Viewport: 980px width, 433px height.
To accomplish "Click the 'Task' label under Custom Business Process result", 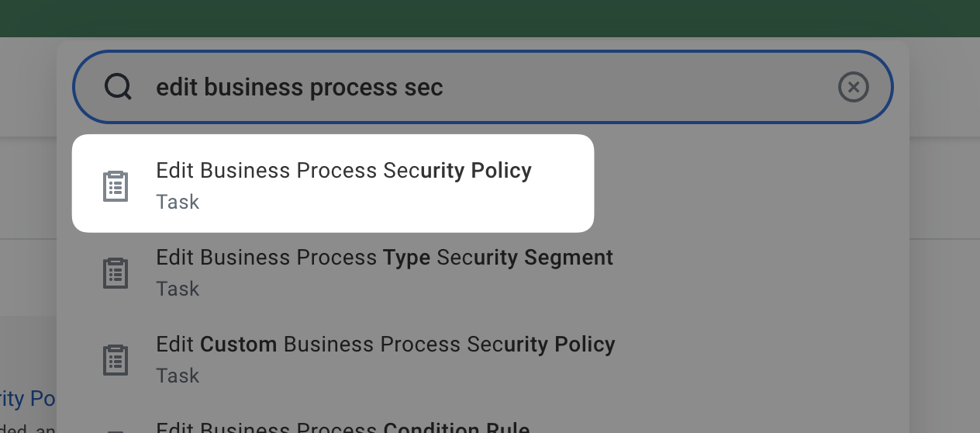I will pyautogui.click(x=178, y=376).
